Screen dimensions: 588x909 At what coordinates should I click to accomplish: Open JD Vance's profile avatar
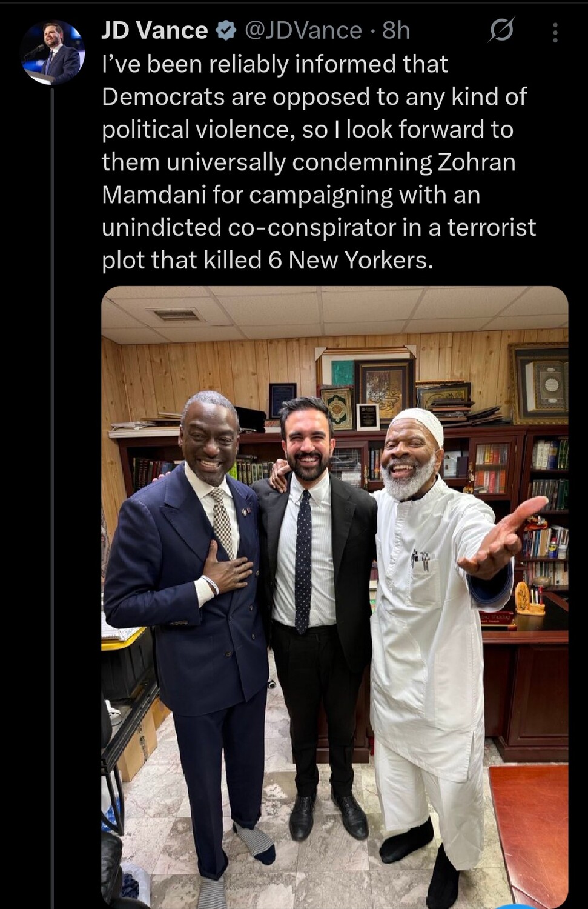(53, 52)
